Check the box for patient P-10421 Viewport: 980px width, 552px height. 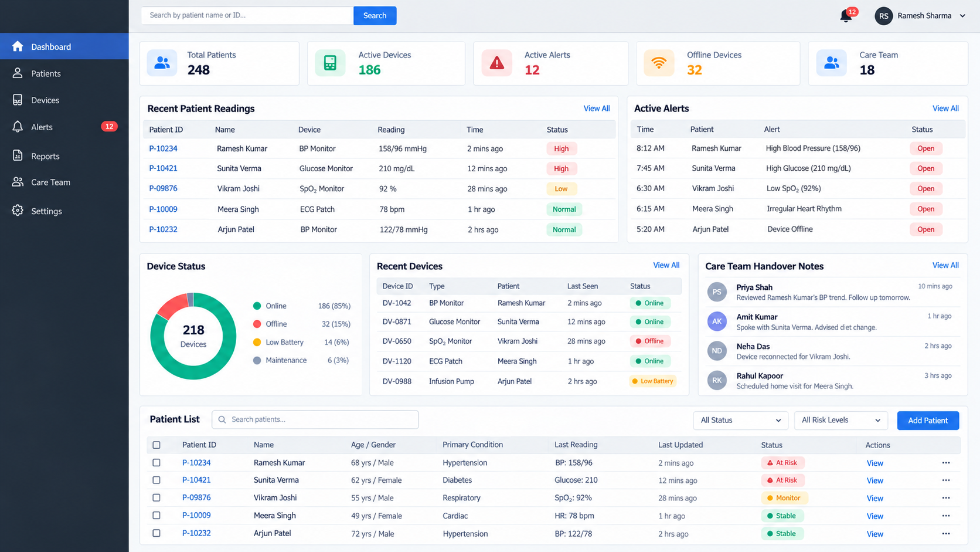click(156, 480)
